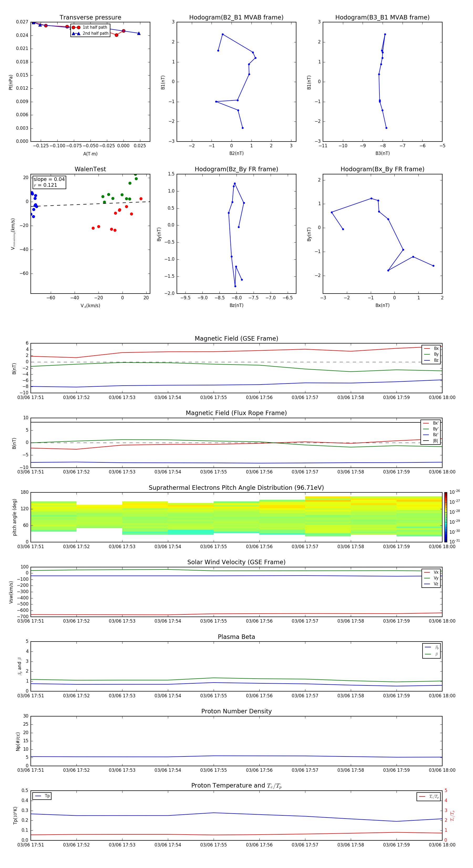Click the "βp and β" y-axis label

click(19, 667)
